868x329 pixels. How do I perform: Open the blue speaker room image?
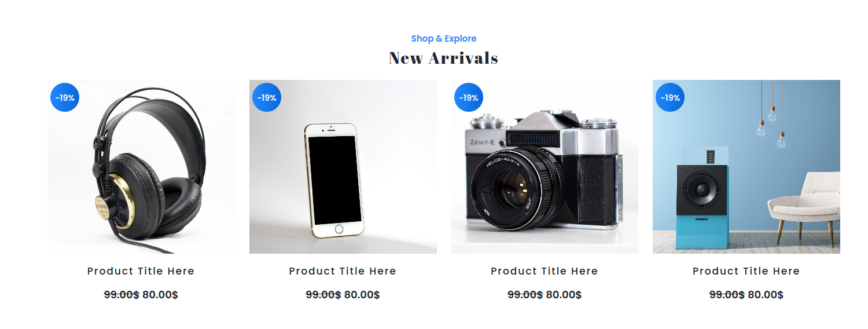[x=746, y=167]
